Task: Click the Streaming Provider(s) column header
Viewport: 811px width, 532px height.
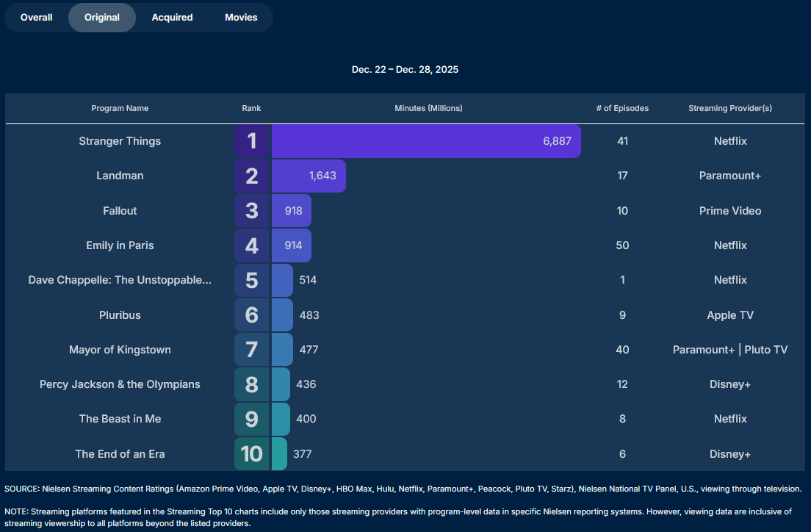Action: coord(729,108)
